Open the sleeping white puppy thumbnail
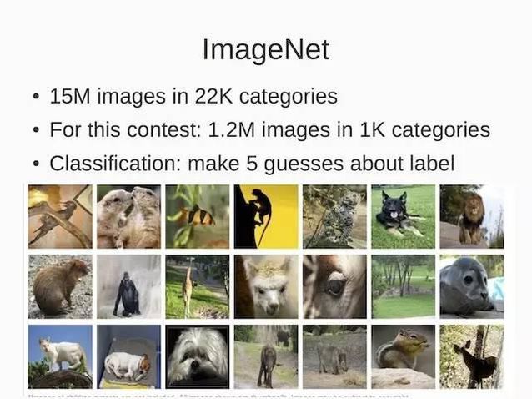The height and width of the screenshot is (399, 532). coord(129,357)
